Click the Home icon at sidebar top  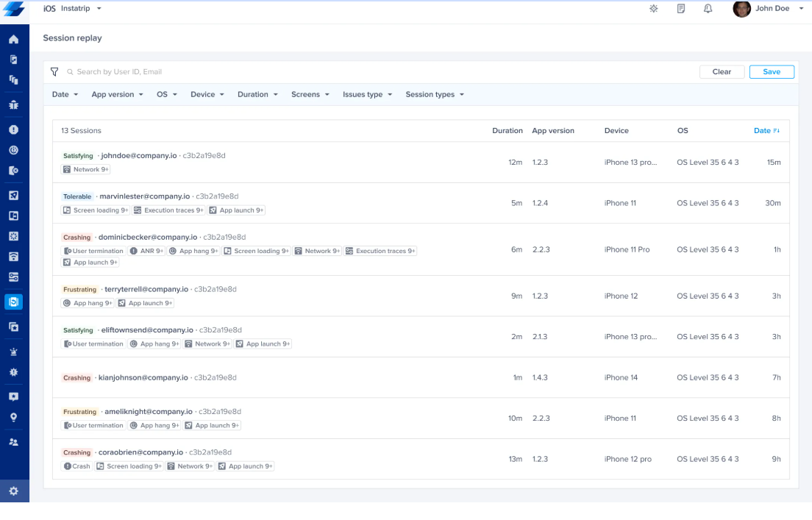(15, 39)
